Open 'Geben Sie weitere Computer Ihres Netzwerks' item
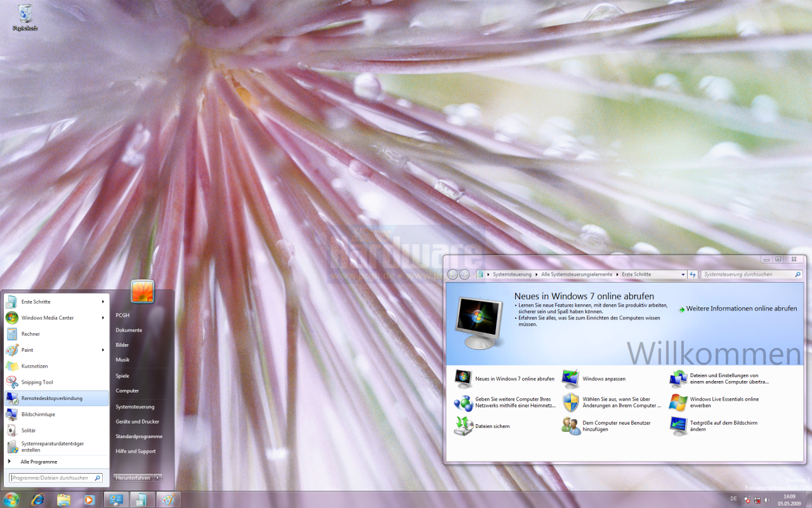The height and width of the screenshot is (508, 812). (x=505, y=402)
